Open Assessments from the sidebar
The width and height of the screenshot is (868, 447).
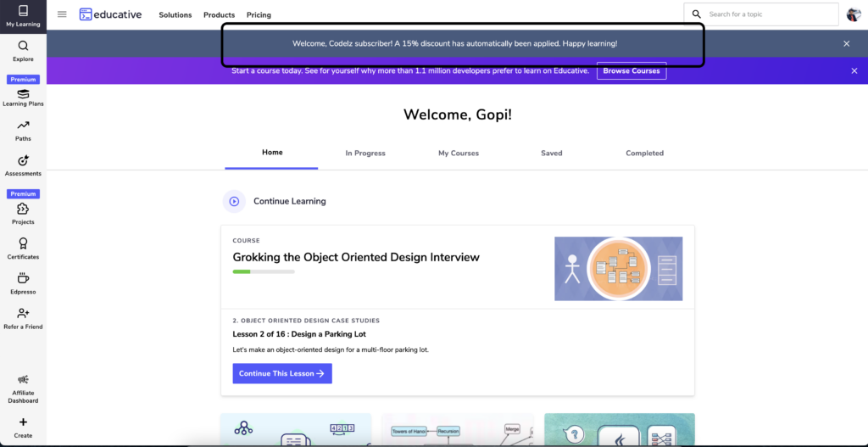(x=23, y=166)
